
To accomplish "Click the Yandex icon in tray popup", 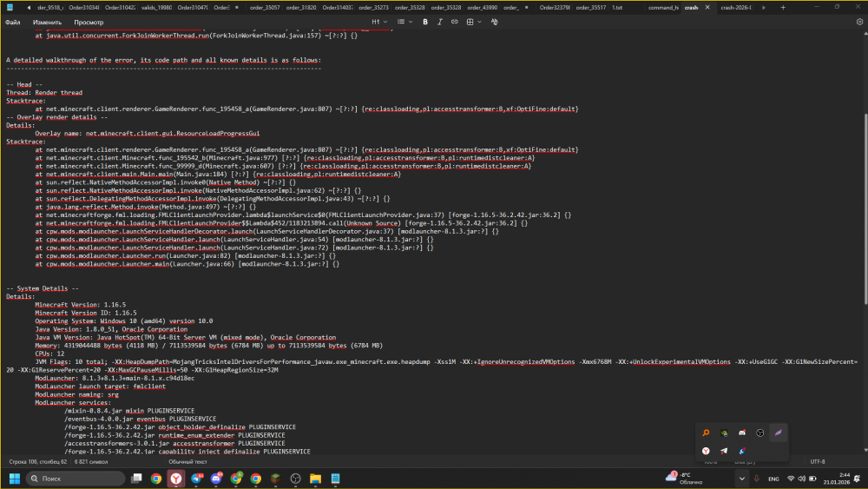I will pos(706,451).
